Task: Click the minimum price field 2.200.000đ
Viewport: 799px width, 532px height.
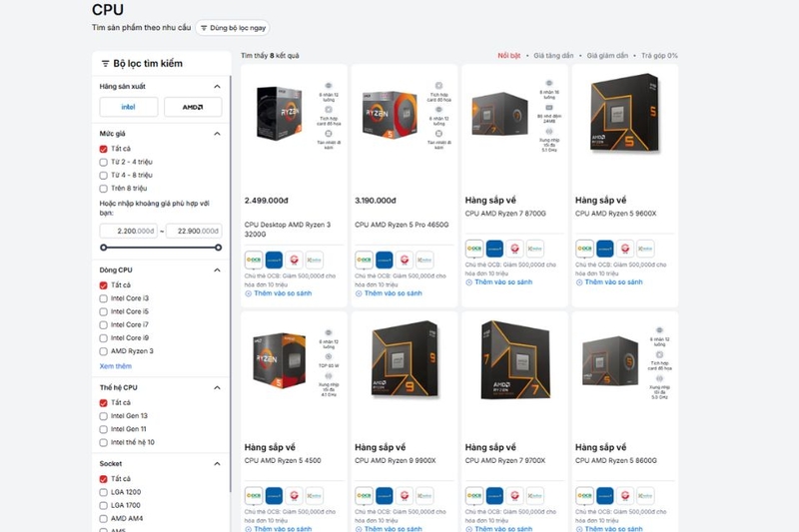Action: click(x=129, y=232)
